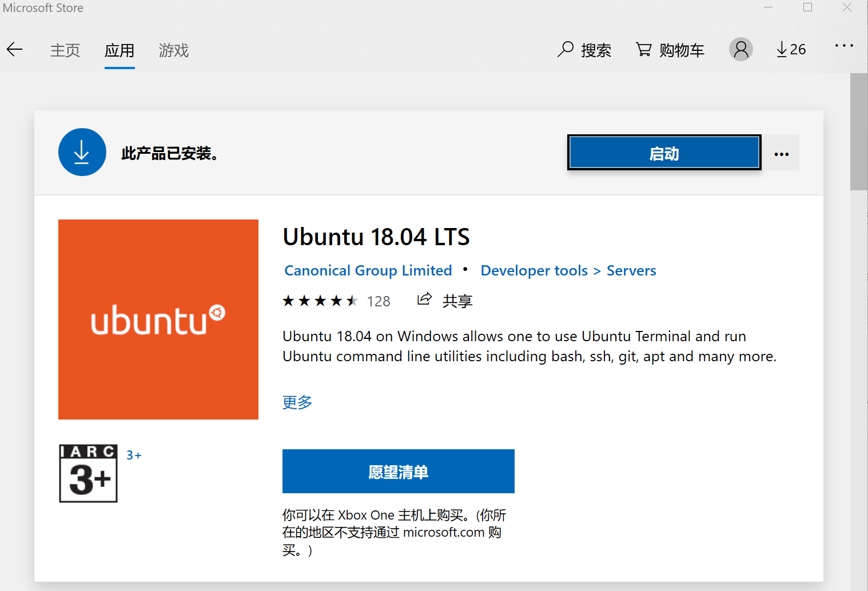The width and height of the screenshot is (868, 591).
Task: Select the 应用 tab
Action: 119,51
